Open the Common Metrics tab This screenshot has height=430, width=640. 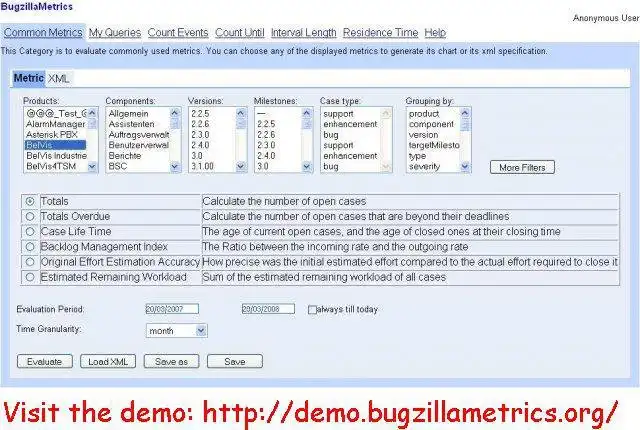click(x=43, y=33)
